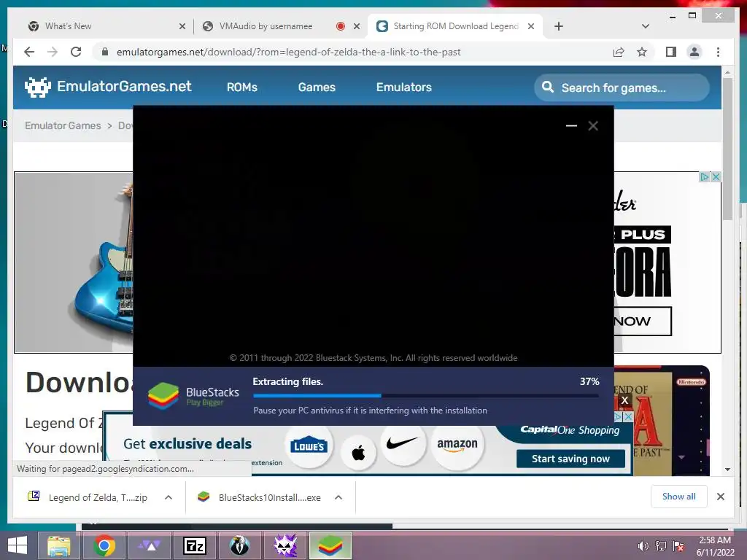Viewport: 747px width, 560px height.
Task: Click the scrollbar down arrow
Action: 727,470
